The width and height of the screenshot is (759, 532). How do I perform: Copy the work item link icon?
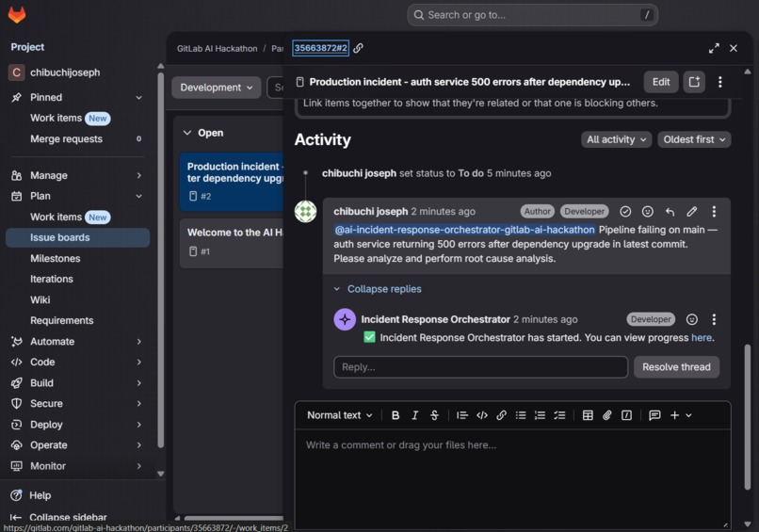point(358,48)
